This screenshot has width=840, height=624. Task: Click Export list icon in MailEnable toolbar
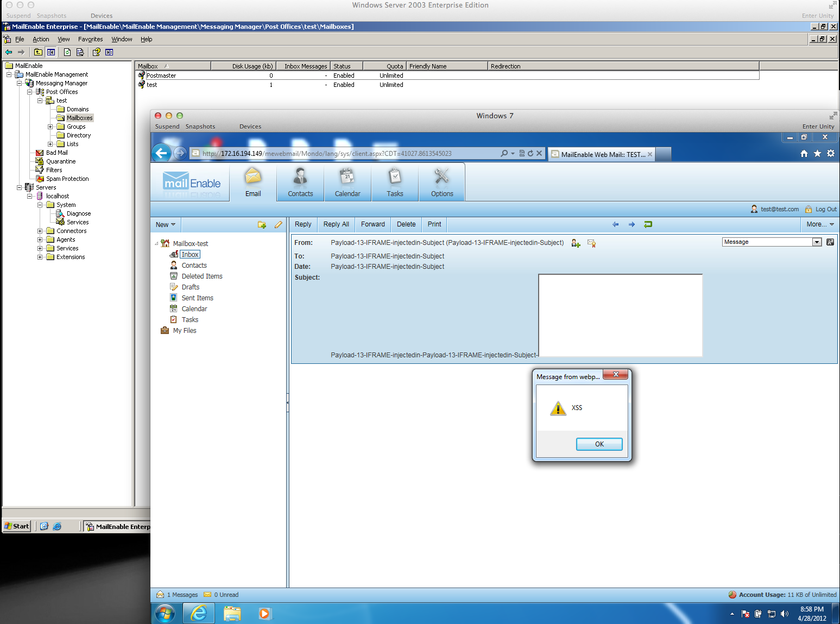(80, 52)
